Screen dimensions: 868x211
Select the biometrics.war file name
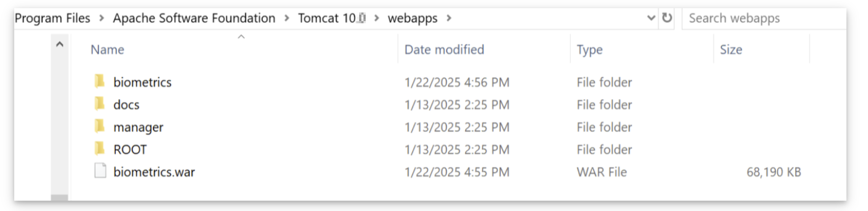pyautogui.click(x=154, y=172)
